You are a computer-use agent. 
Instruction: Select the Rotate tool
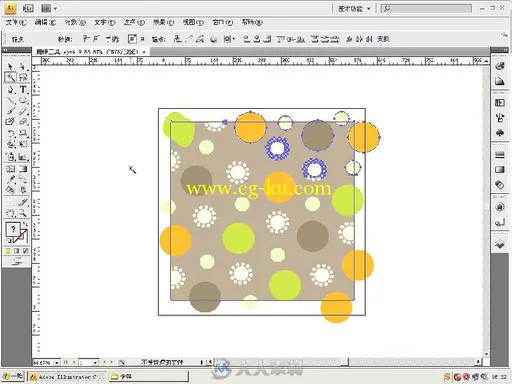click(10, 133)
